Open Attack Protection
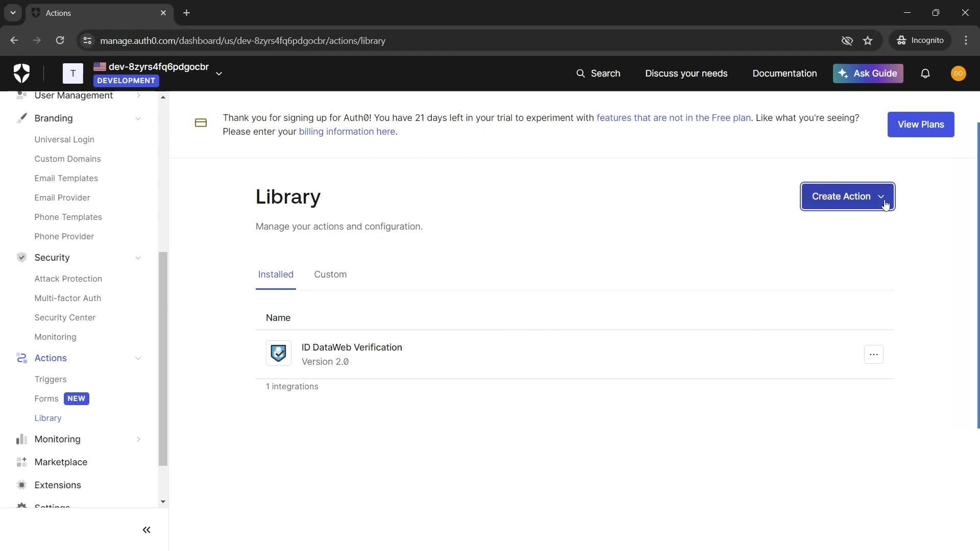 (x=68, y=279)
